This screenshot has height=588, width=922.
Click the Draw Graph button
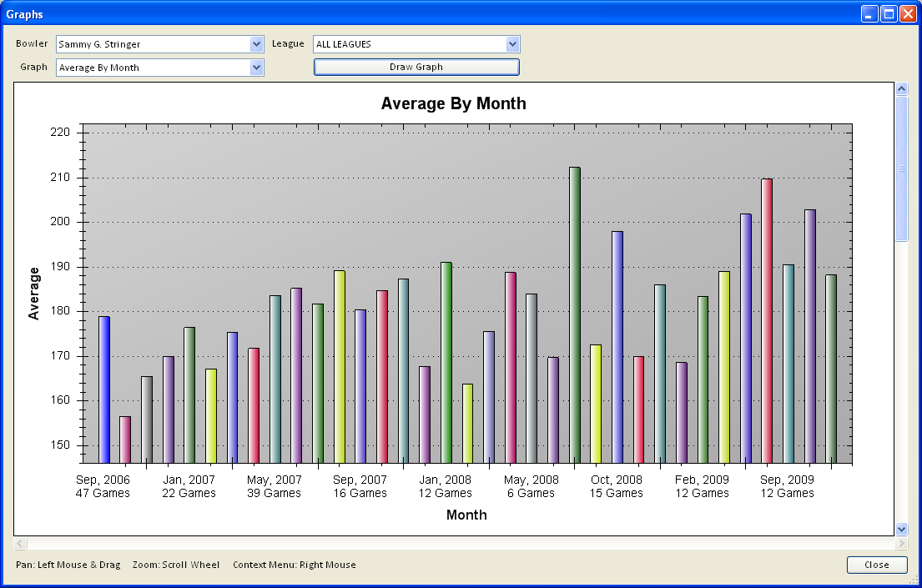coord(416,67)
